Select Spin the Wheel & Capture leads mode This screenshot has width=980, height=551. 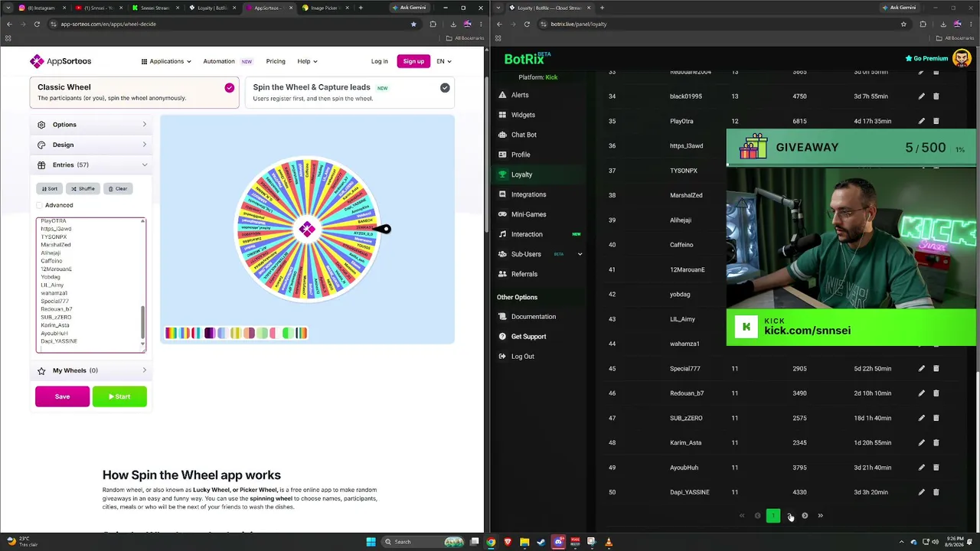(x=350, y=93)
